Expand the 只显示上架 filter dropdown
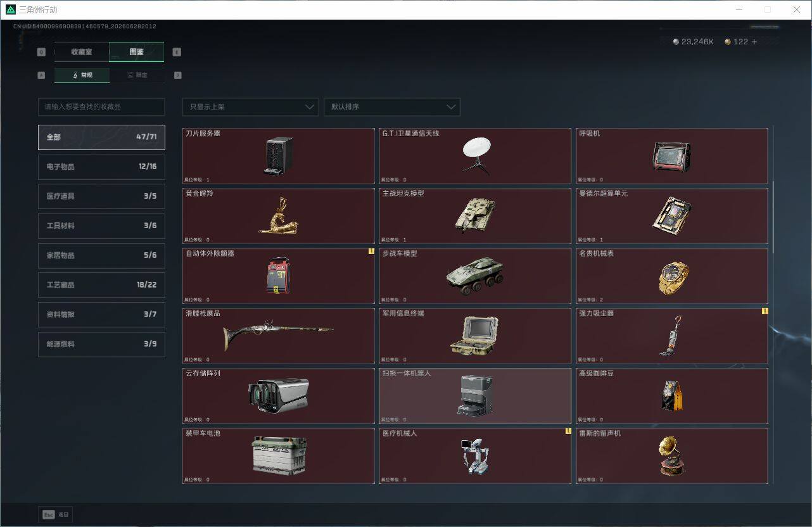 tap(250, 107)
